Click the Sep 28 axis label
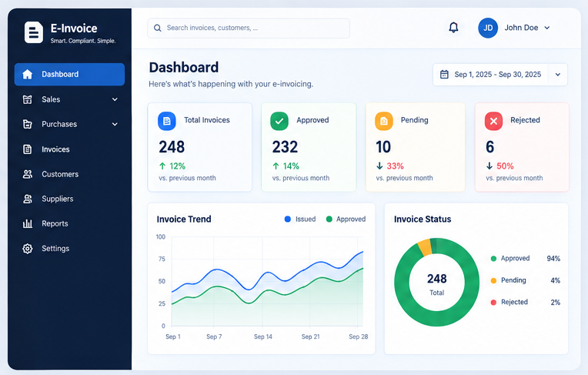This screenshot has height=375, width=588. pos(358,336)
